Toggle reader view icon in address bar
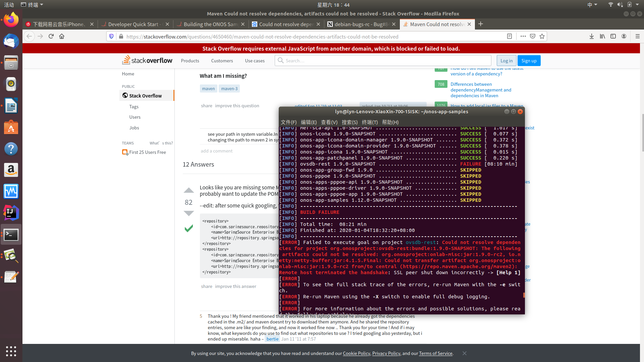Image resolution: width=644 pixels, height=362 pixels. (509, 36)
